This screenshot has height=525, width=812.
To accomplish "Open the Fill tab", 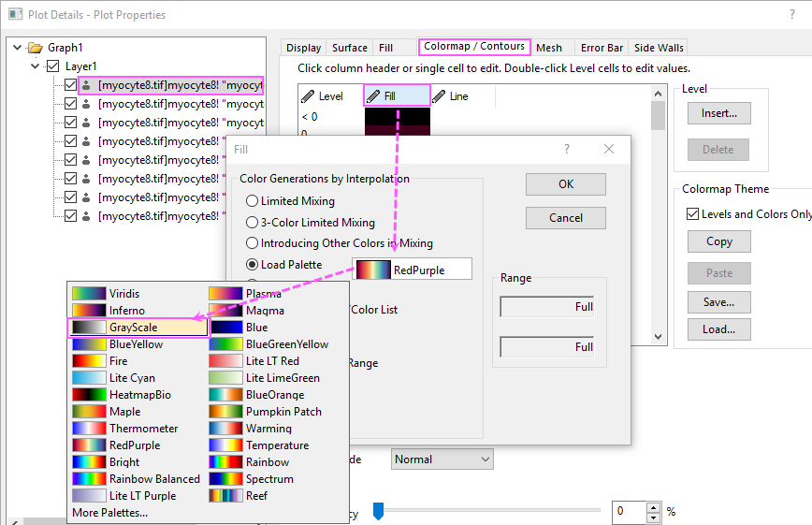I will 385,48.
